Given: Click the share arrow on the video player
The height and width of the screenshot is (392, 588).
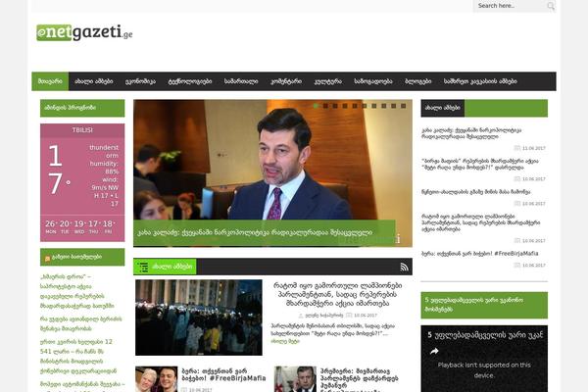Looking at the screenshot, I should pyautogui.click(x=434, y=352).
